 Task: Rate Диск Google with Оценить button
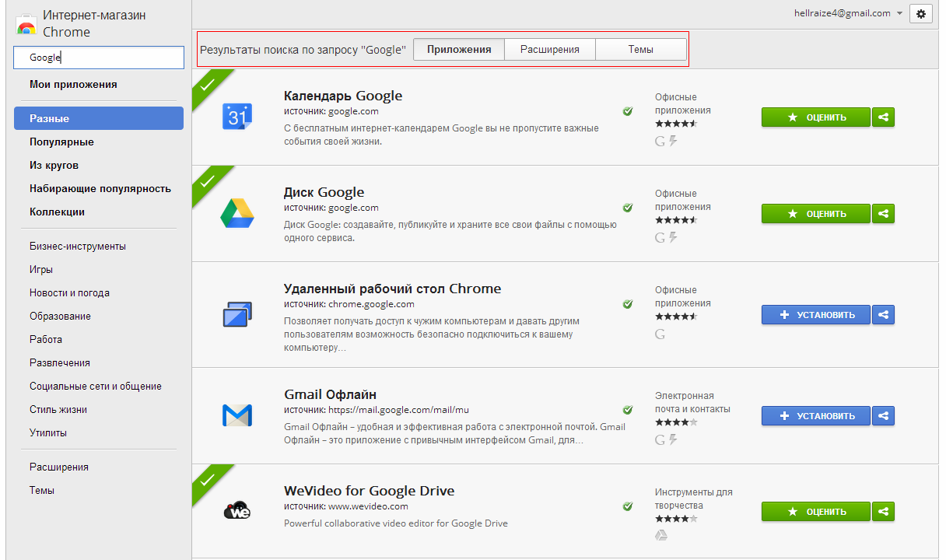coord(815,214)
